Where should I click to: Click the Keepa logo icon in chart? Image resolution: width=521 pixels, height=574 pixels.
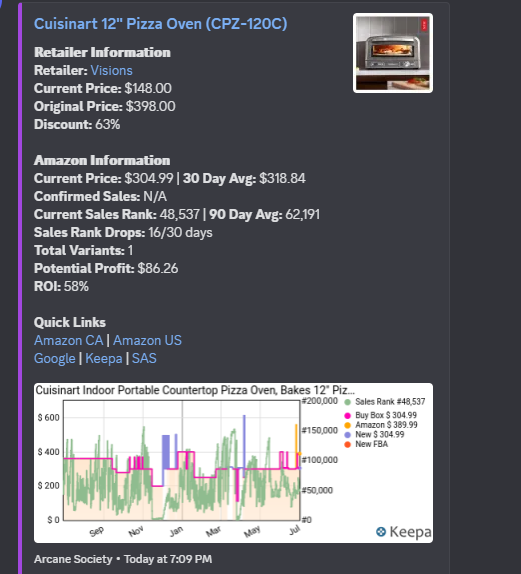(381, 532)
